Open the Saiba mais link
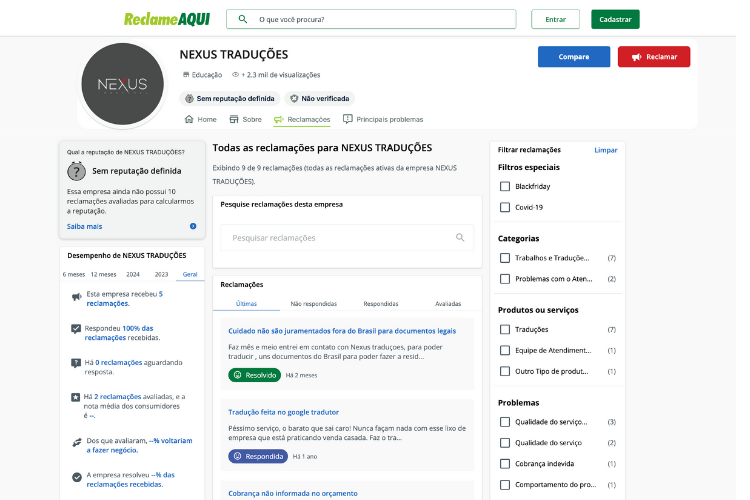Viewport: 750px width, 500px height. point(84,226)
